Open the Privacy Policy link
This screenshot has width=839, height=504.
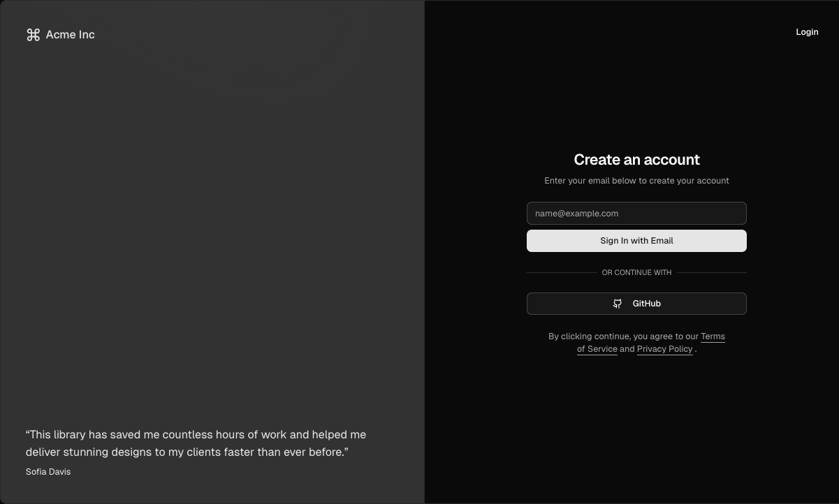pos(664,349)
